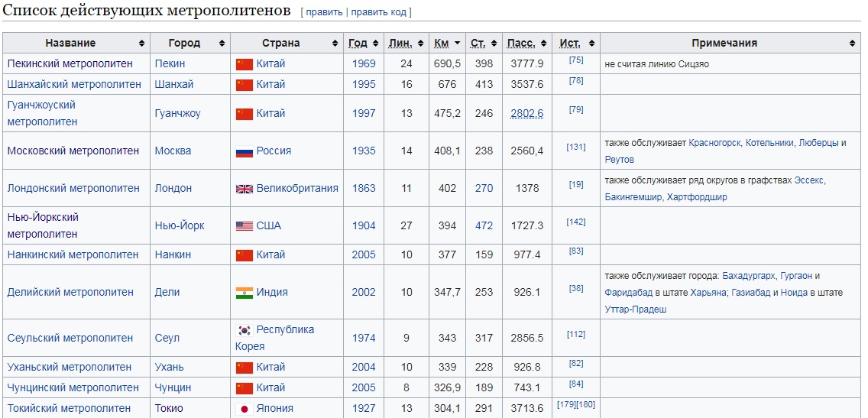The height and width of the screenshot is (418, 868).
Task: Click the India flag icon next to Индия
Action: click(245, 293)
